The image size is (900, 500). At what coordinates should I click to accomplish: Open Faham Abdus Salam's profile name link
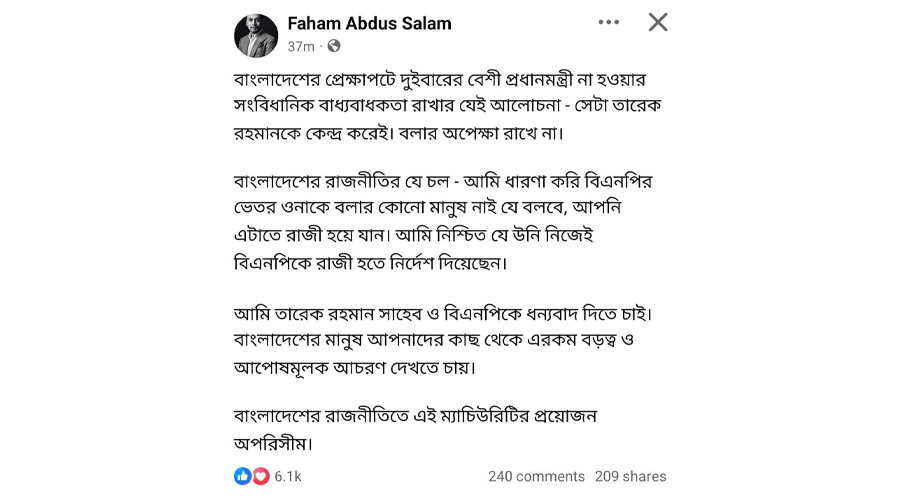pos(369,23)
